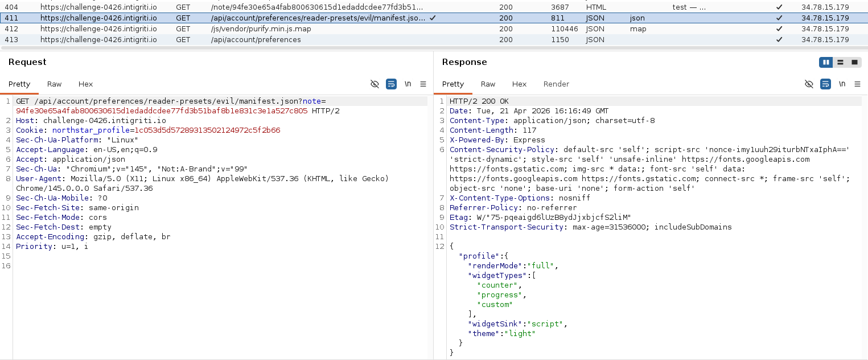868x360 pixels.
Task: Click the Sec-Fetch-Mode: cors line
Action: (61, 217)
